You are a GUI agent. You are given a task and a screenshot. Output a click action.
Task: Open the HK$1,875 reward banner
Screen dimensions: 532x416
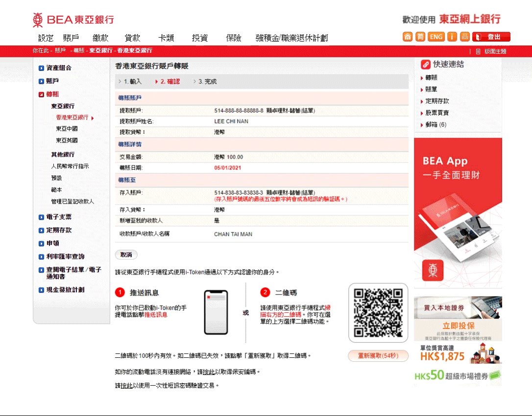pyautogui.click(x=458, y=353)
